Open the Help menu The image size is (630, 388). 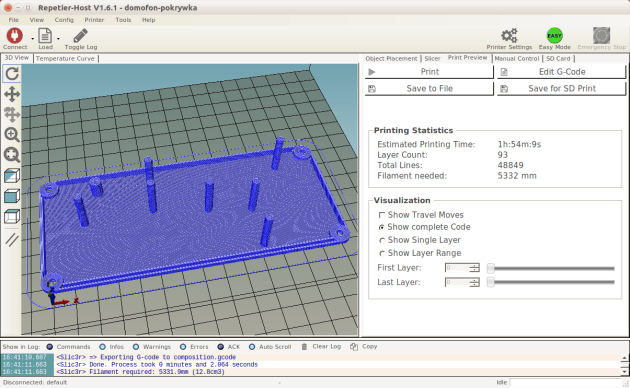pos(148,20)
